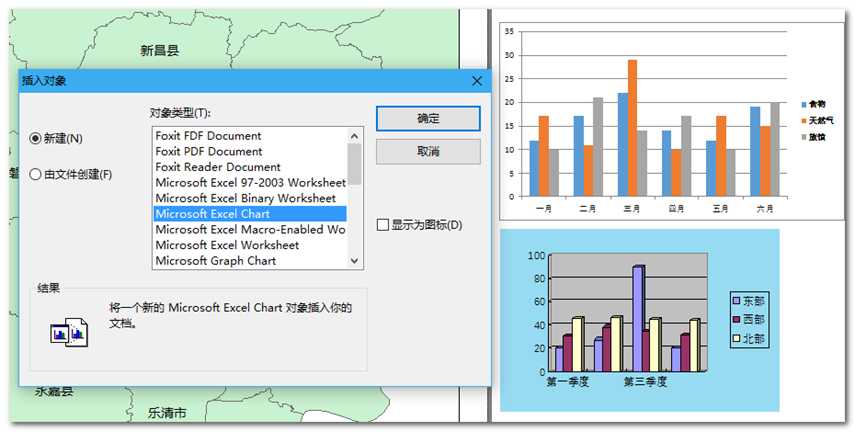Click the object type list scrollbar thumb
This screenshot has height=432, width=855.
point(354,164)
